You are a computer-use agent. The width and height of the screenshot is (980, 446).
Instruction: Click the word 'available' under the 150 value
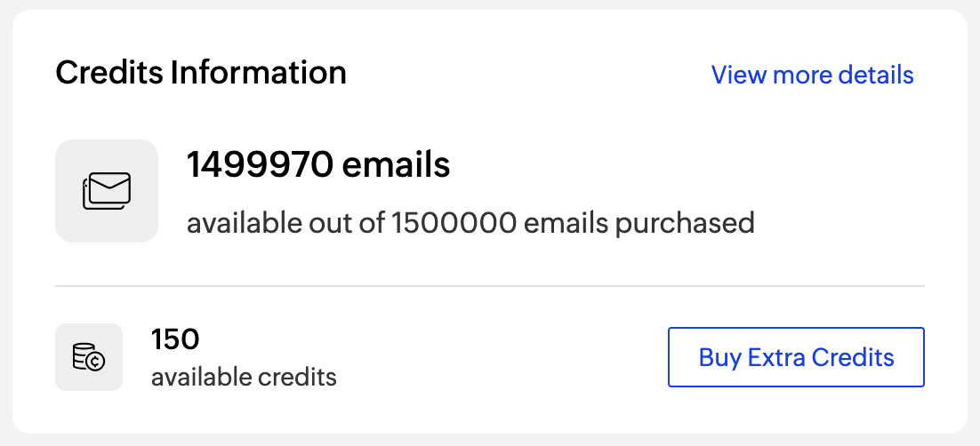click(201, 377)
